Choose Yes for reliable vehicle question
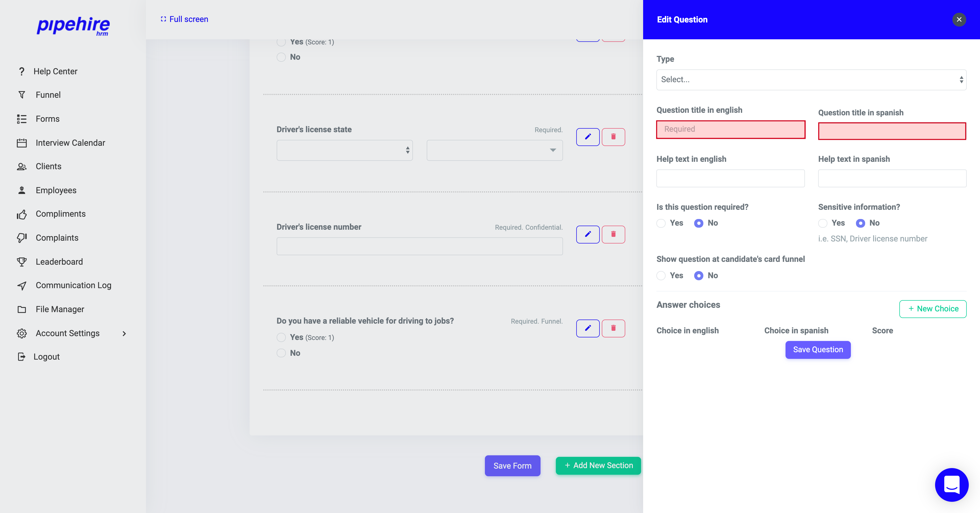Screen dimensions: 980x513 click(281, 338)
